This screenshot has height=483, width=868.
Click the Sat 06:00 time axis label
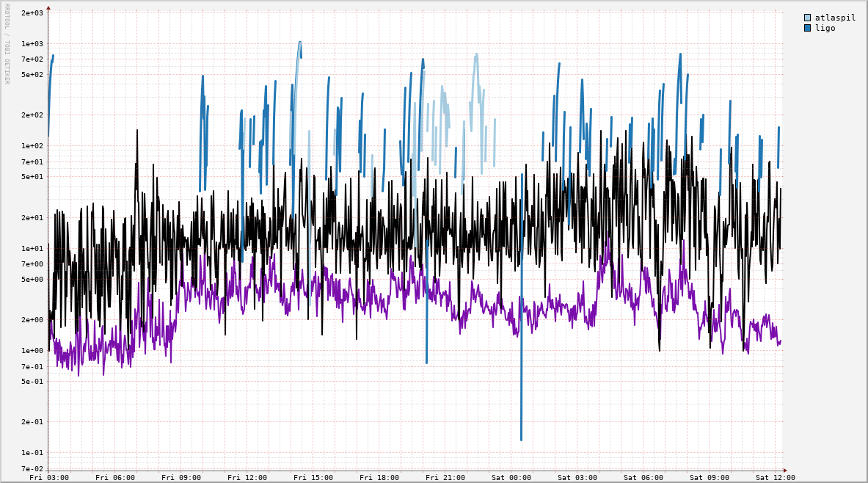(x=643, y=477)
